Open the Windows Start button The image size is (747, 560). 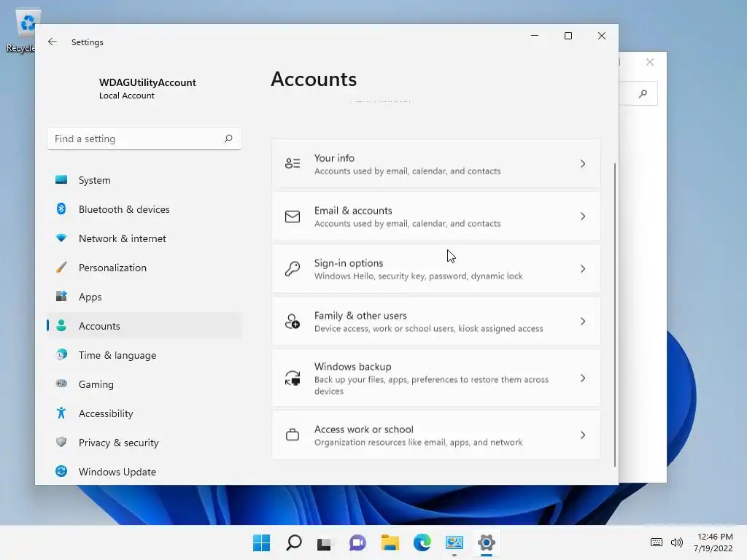pyautogui.click(x=261, y=542)
